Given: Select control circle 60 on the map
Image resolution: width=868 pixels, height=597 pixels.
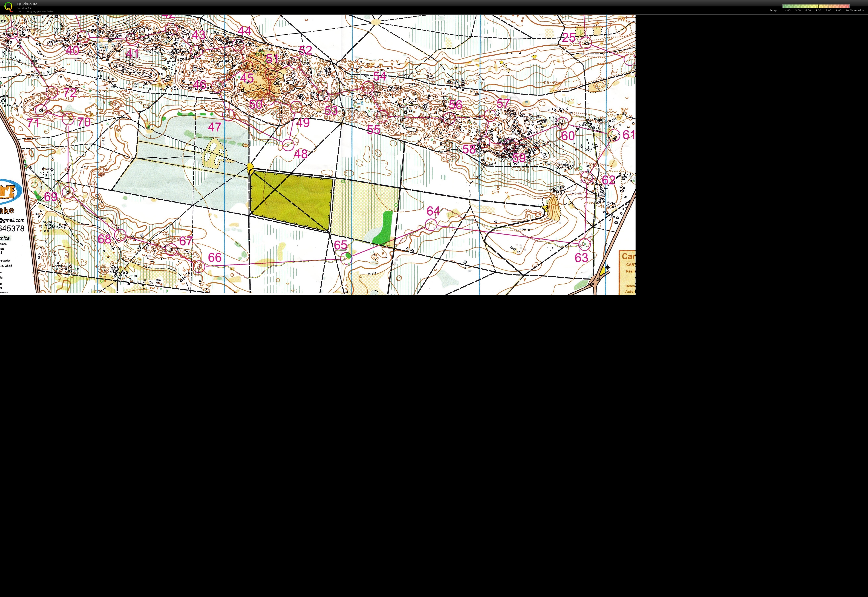Looking at the screenshot, I should coord(562,123).
